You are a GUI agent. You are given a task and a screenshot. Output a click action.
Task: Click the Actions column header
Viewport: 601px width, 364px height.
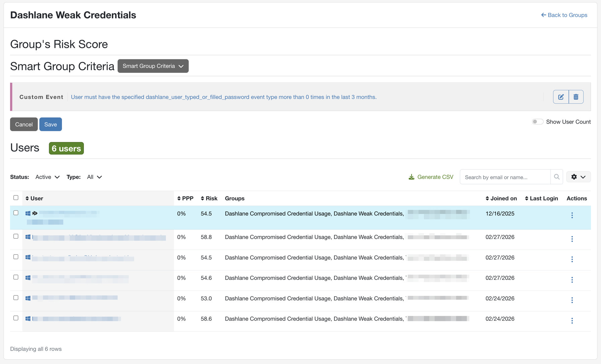(x=577, y=198)
